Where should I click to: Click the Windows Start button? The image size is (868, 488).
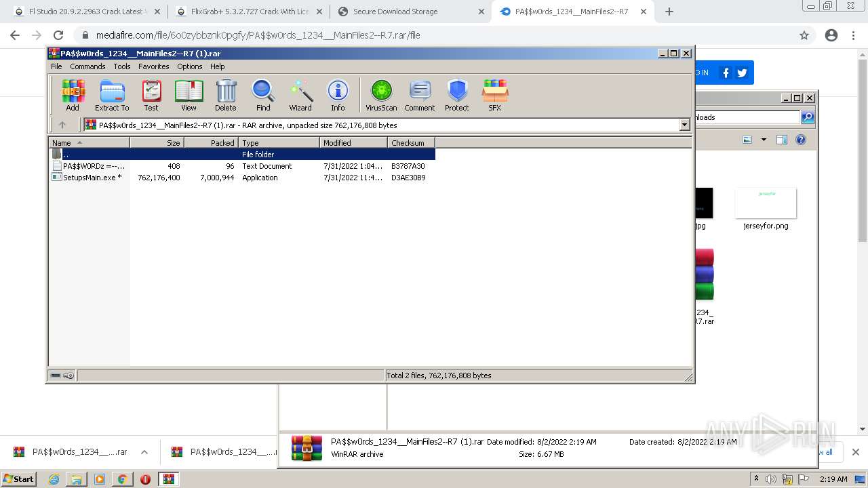tap(19, 479)
